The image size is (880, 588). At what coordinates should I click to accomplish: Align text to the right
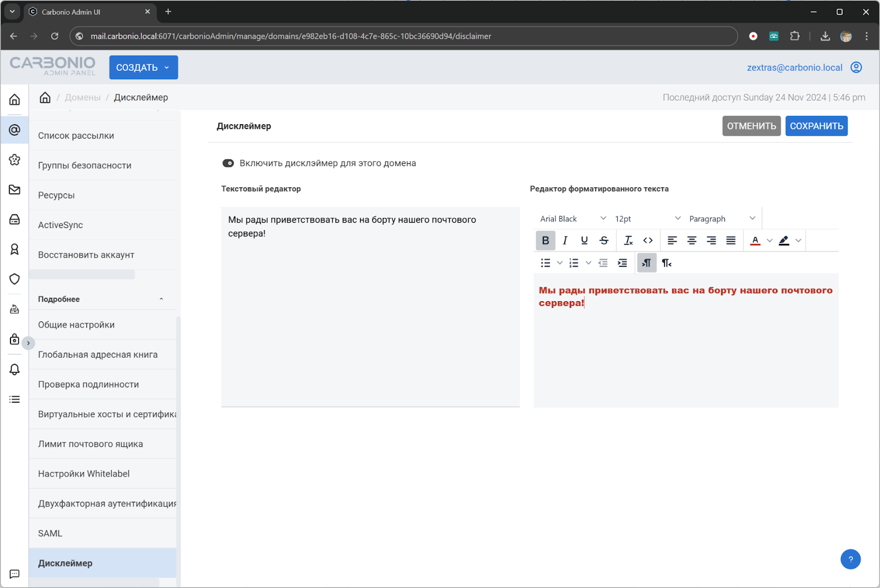(711, 240)
